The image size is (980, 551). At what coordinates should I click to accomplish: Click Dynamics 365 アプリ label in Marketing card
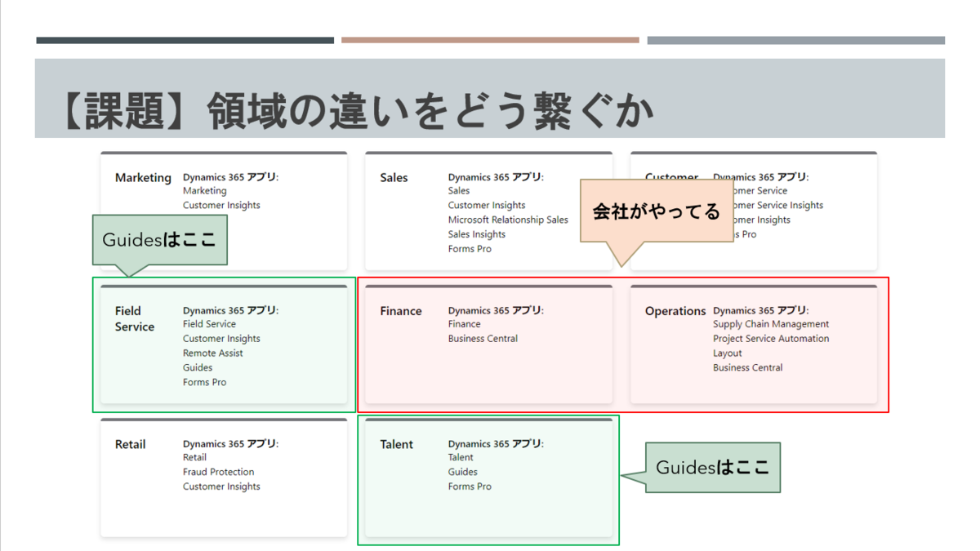pos(230,177)
